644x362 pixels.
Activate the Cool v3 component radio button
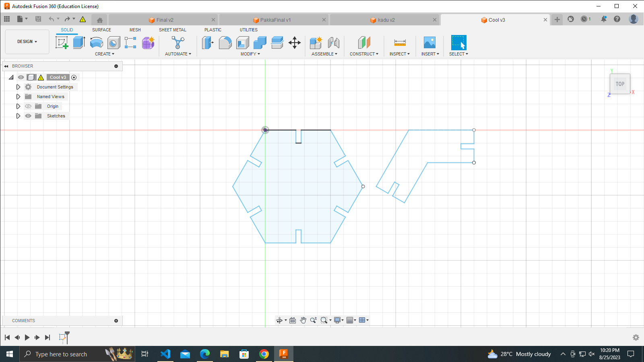pyautogui.click(x=74, y=77)
